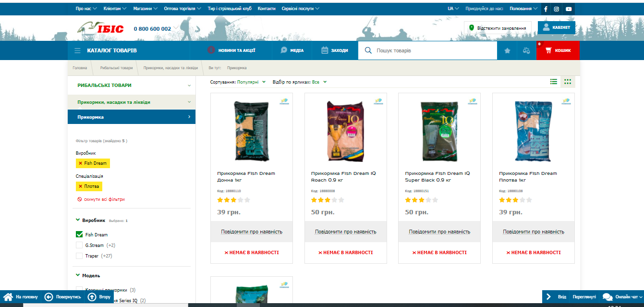Click the star rating of IQ Roach

pyautogui.click(x=328, y=200)
